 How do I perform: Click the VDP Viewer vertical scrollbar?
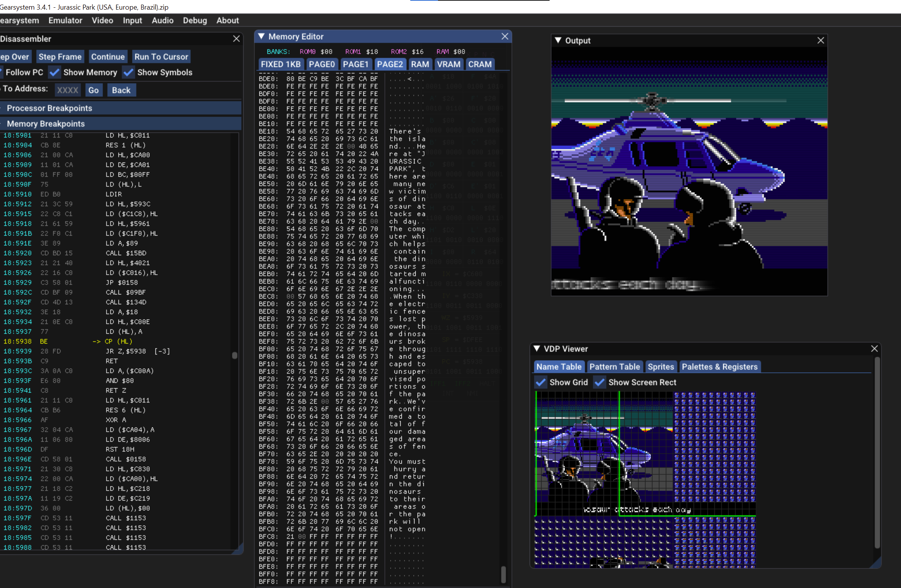coord(877,452)
